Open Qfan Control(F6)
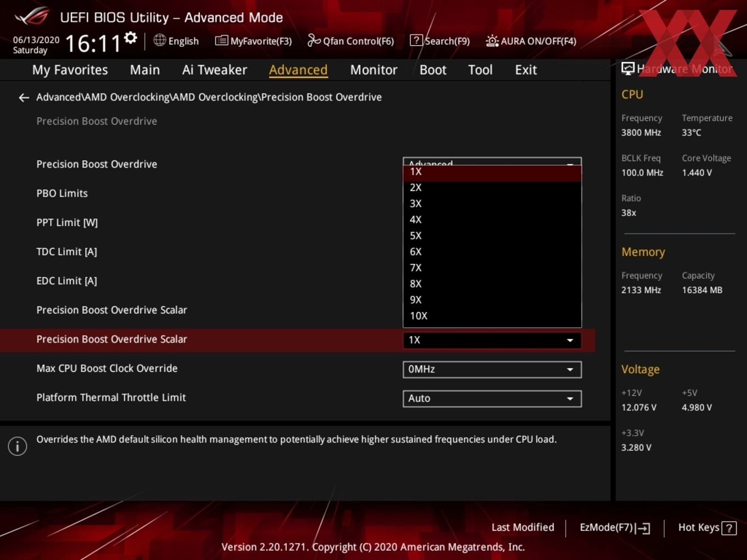Screen dimensions: 747x560 coord(350,41)
